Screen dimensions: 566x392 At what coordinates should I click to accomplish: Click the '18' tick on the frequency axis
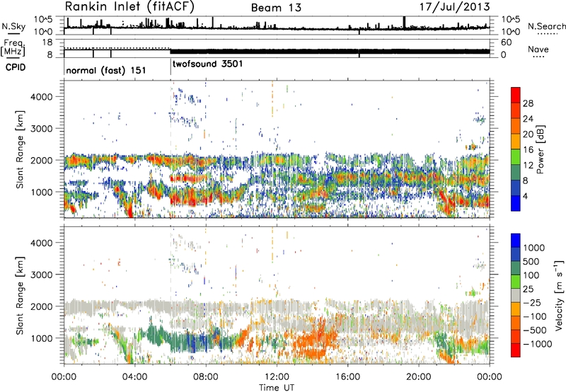(47, 42)
